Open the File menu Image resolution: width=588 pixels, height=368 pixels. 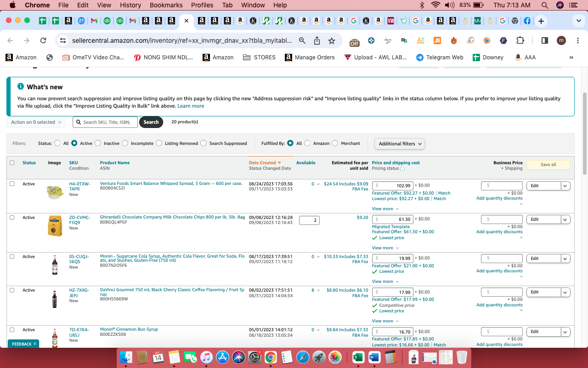coord(63,5)
